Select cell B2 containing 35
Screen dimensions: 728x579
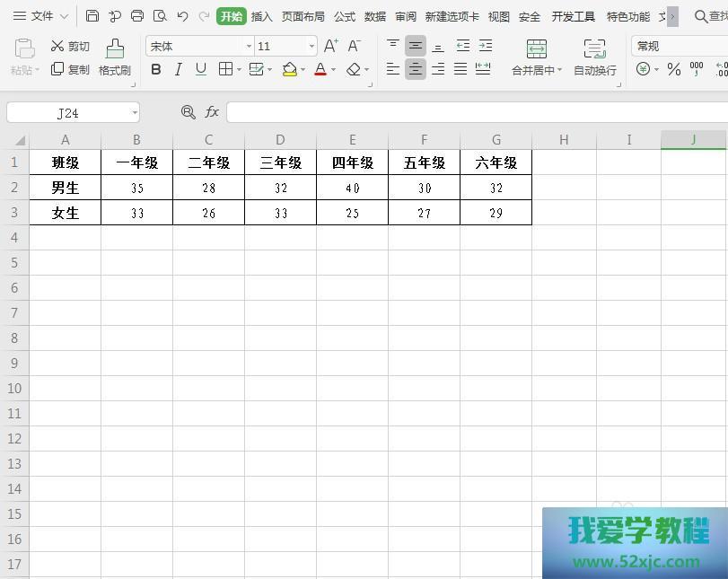(136, 188)
